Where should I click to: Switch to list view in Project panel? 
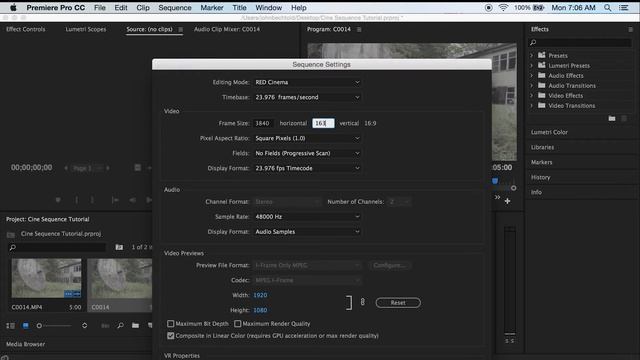tap(10, 326)
